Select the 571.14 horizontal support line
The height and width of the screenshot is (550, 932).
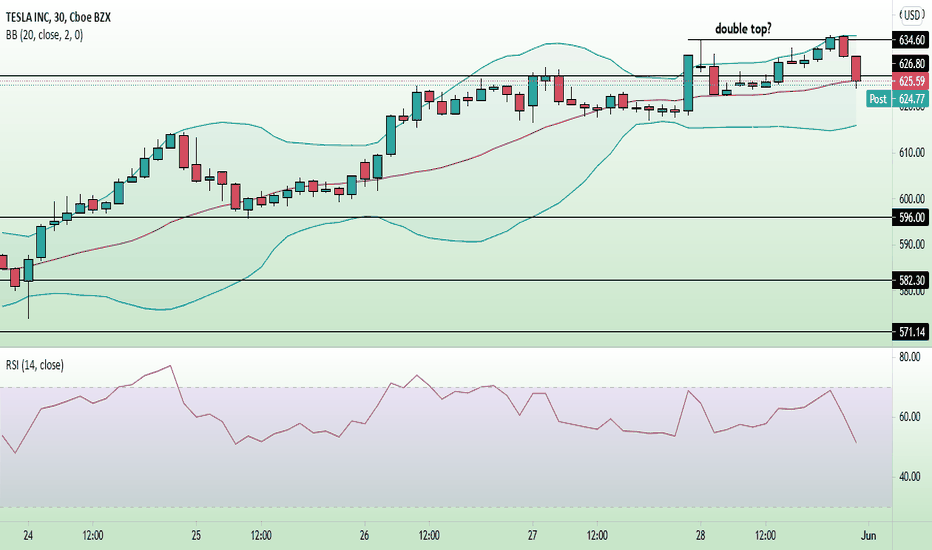(446, 332)
